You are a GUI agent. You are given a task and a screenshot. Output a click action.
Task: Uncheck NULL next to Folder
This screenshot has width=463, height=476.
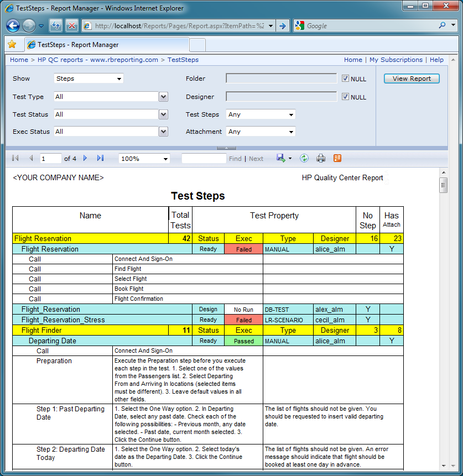point(346,78)
